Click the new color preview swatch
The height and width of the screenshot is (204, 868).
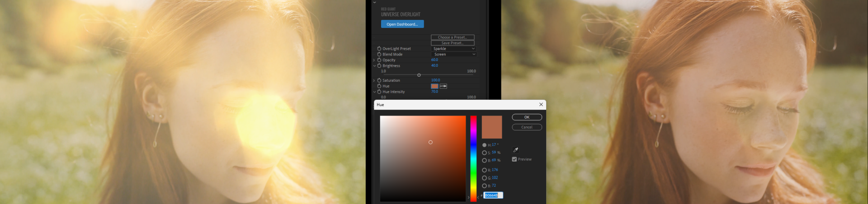coord(492,127)
